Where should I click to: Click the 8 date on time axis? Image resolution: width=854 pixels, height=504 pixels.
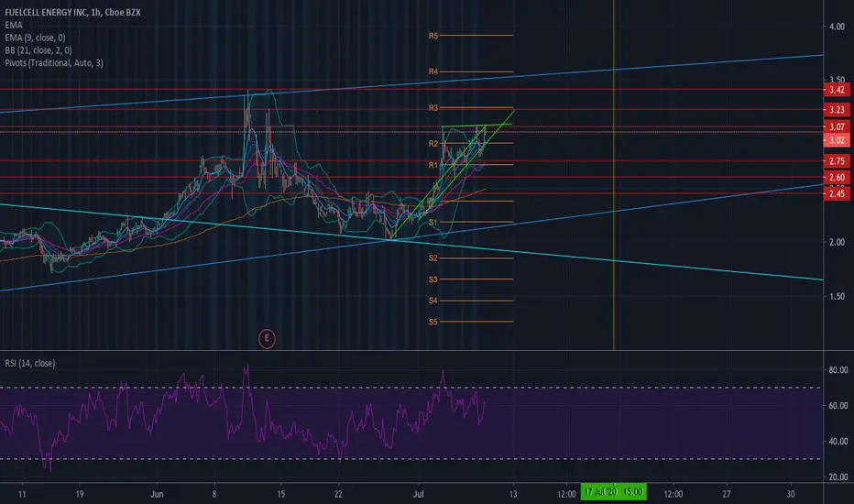(x=214, y=494)
